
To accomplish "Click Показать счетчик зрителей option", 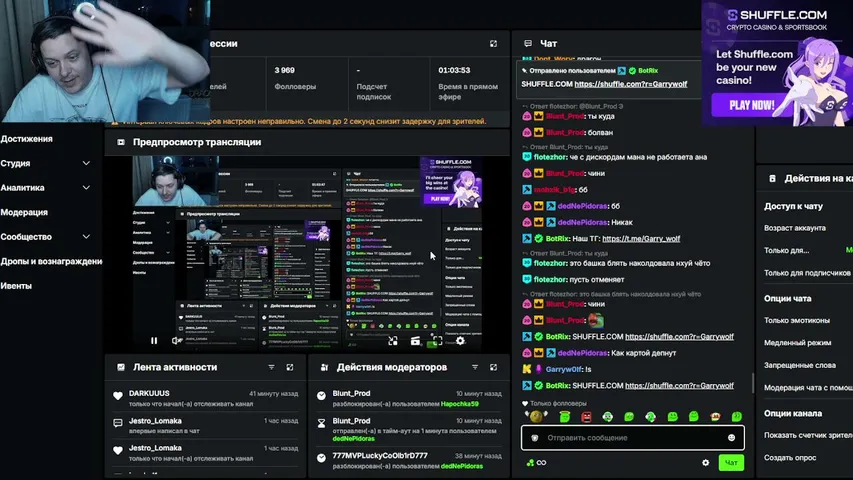I will (808, 435).
